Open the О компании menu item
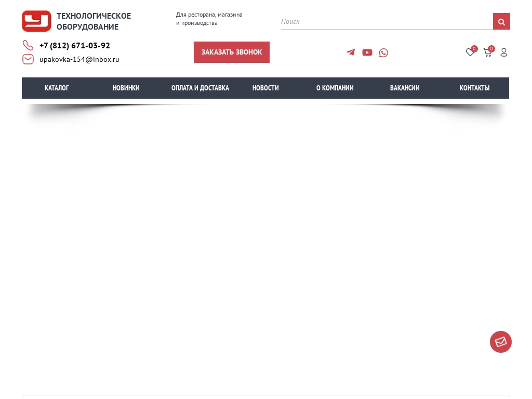 click(x=335, y=88)
